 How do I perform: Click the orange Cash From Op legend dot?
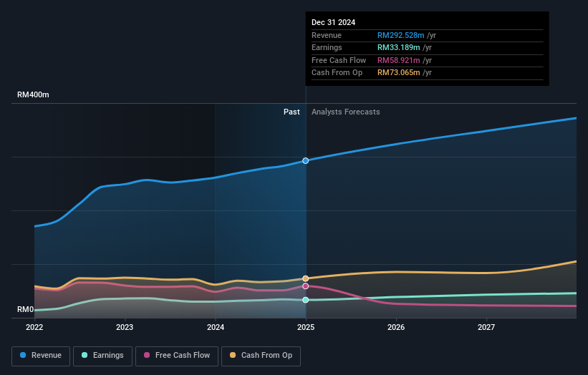point(233,355)
